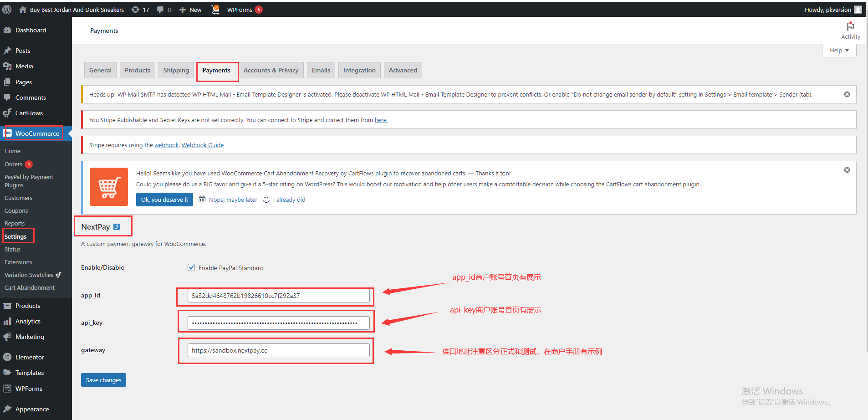Open the WooCommerce Home submenu item
868x420 pixels.
point(13,151)
